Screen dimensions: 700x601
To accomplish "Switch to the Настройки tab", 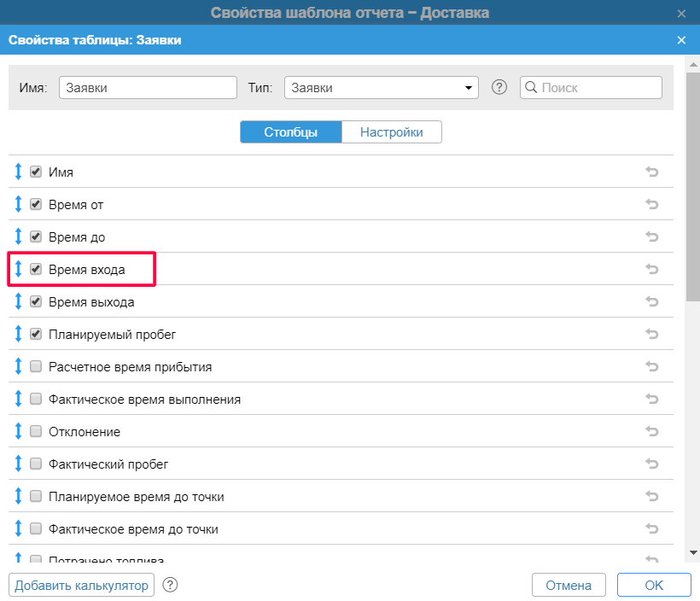I will (391, 132).
